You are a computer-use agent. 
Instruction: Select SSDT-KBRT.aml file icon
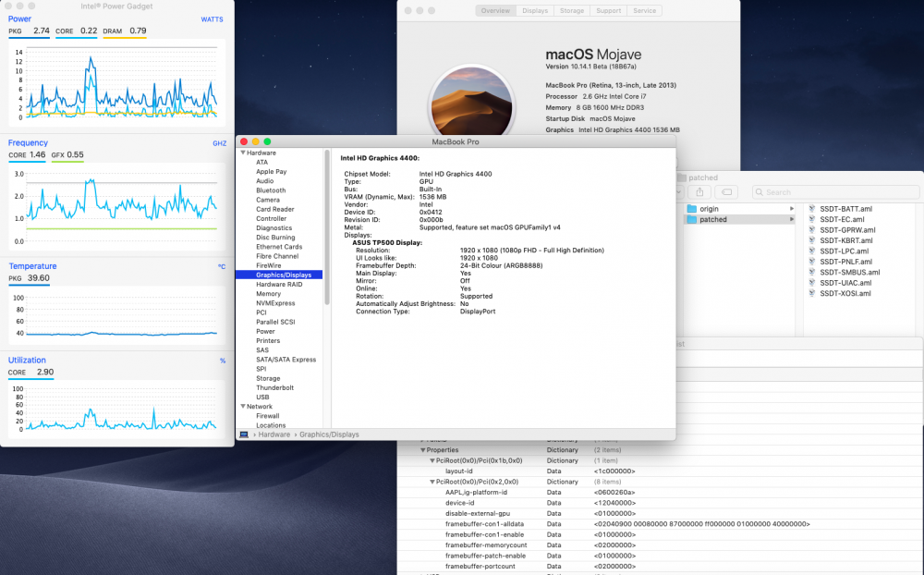pyautogui.click(x=811, y=240)
